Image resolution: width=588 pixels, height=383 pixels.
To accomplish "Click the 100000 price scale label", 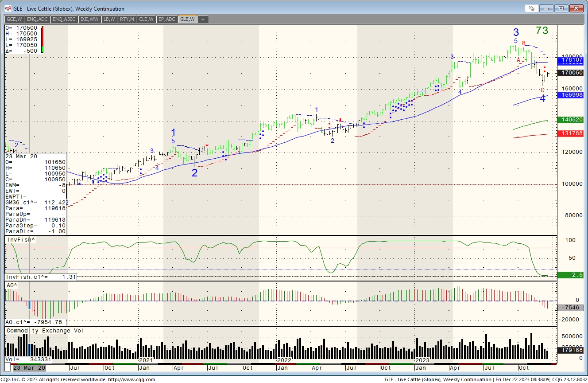I will point(572,184).
